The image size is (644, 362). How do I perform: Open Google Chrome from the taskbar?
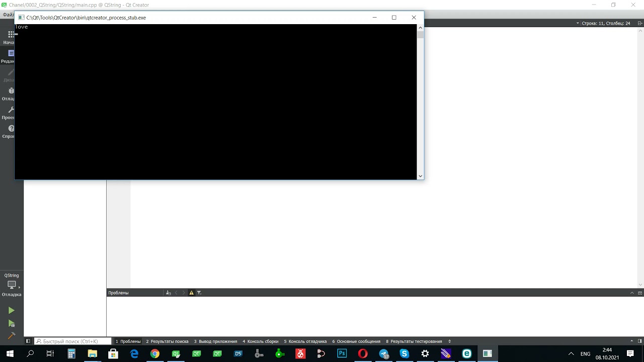coord(155,354)
